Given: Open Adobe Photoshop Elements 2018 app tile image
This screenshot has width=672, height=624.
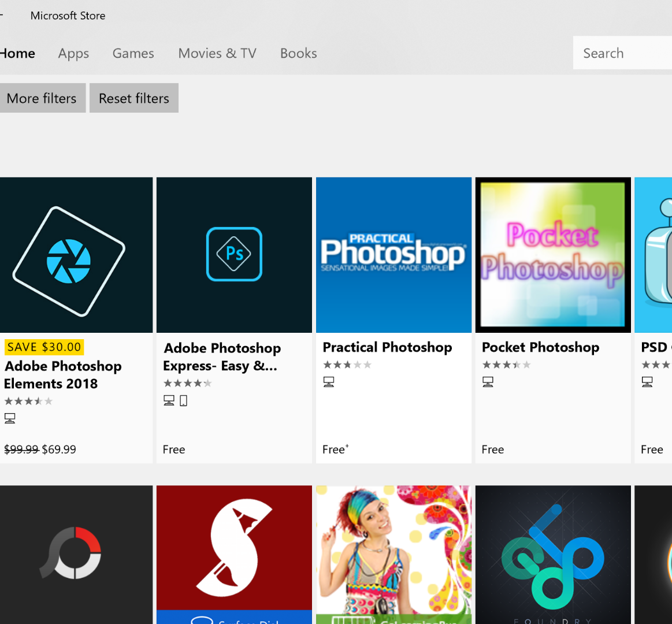Looking at the screenshot, I should [76, 255].
